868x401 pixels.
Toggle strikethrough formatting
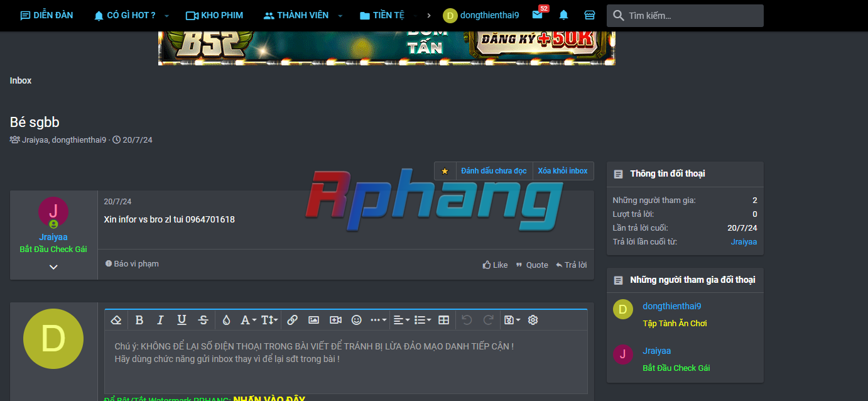(x=203, y=320)
